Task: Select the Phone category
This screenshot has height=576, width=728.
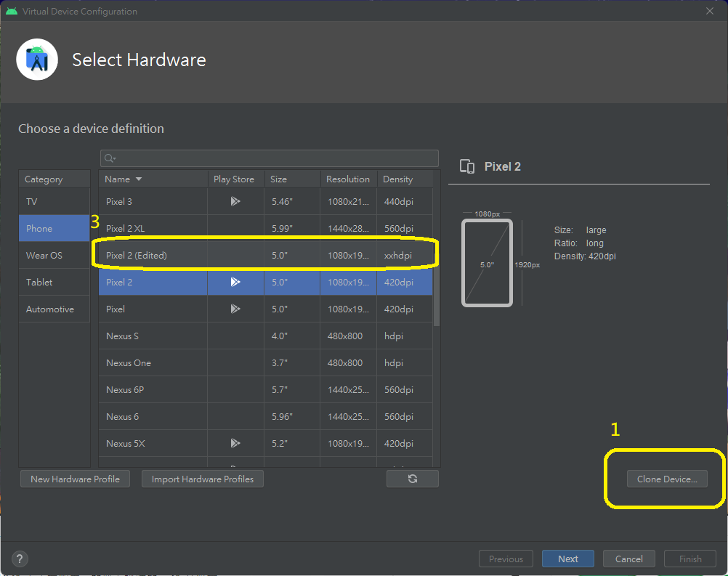Action: pos(54,228)
